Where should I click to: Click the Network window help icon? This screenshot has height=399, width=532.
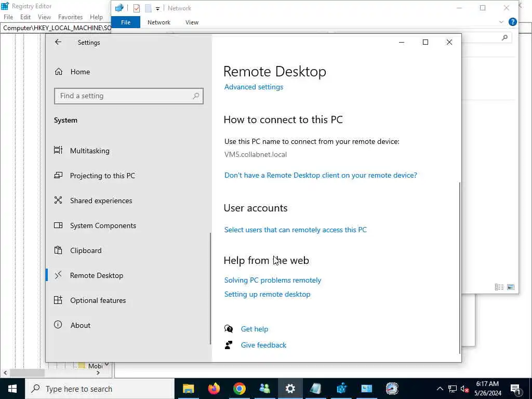513,22
